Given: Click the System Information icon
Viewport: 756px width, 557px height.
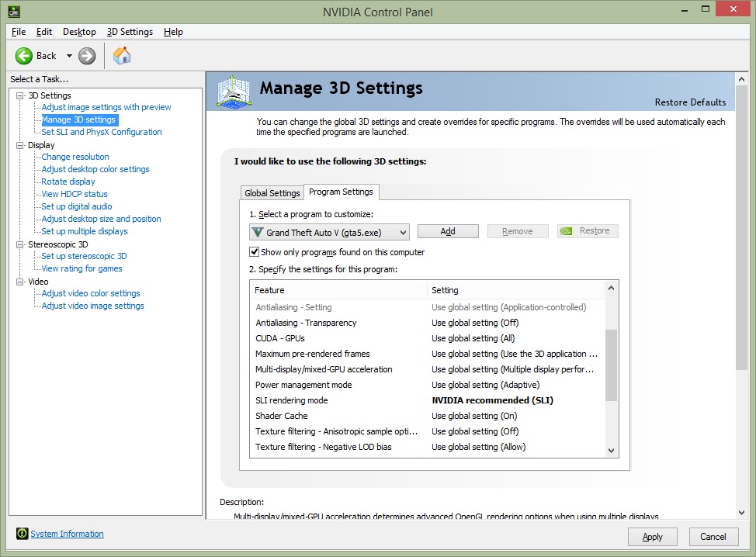Looking at the screenshot, I should pyautogui.click(x=23, y=534).
